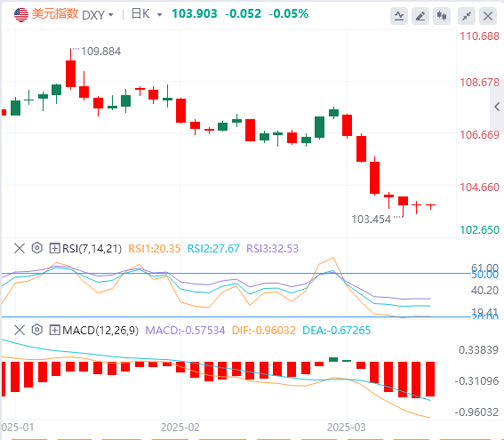Open RSI indicator settings gear
The width and height of the screenshot is (504, 440).
[37, 248]
